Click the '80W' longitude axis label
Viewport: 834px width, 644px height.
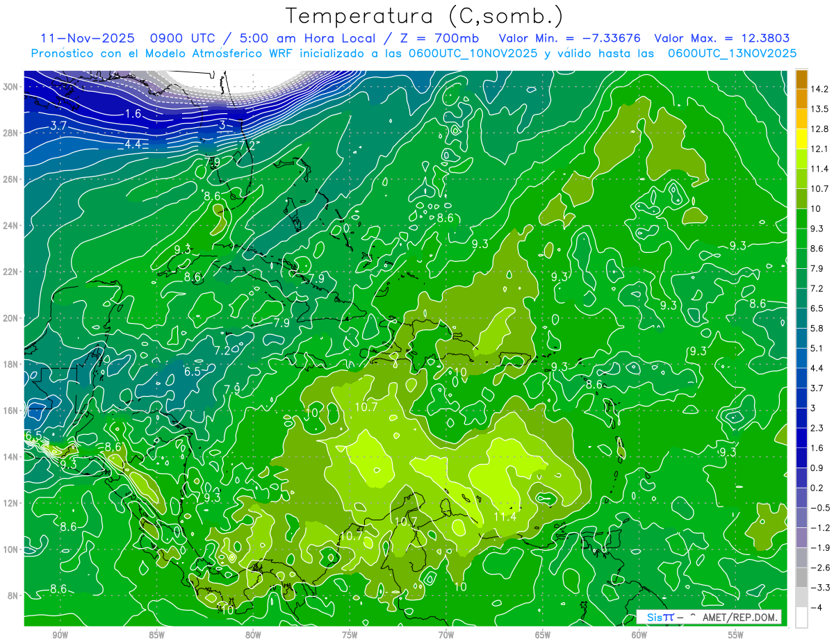coord(253,635)
